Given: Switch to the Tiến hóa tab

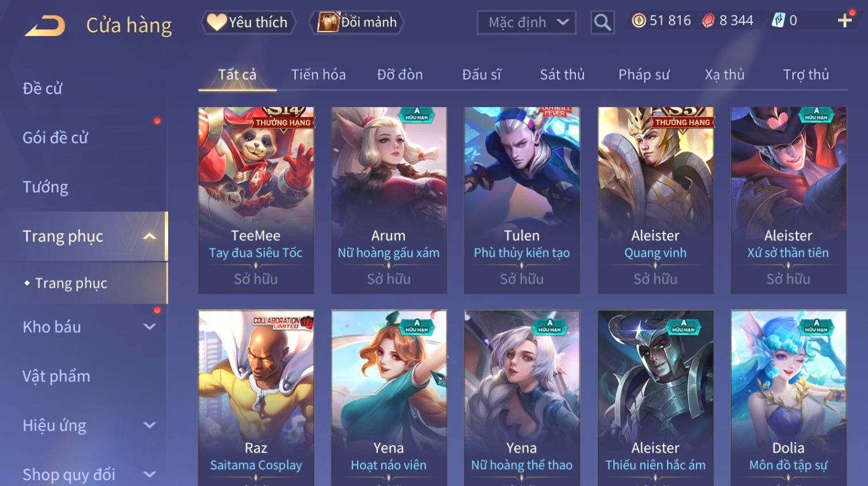Looking at the screenshot, I should coord(319,74).
